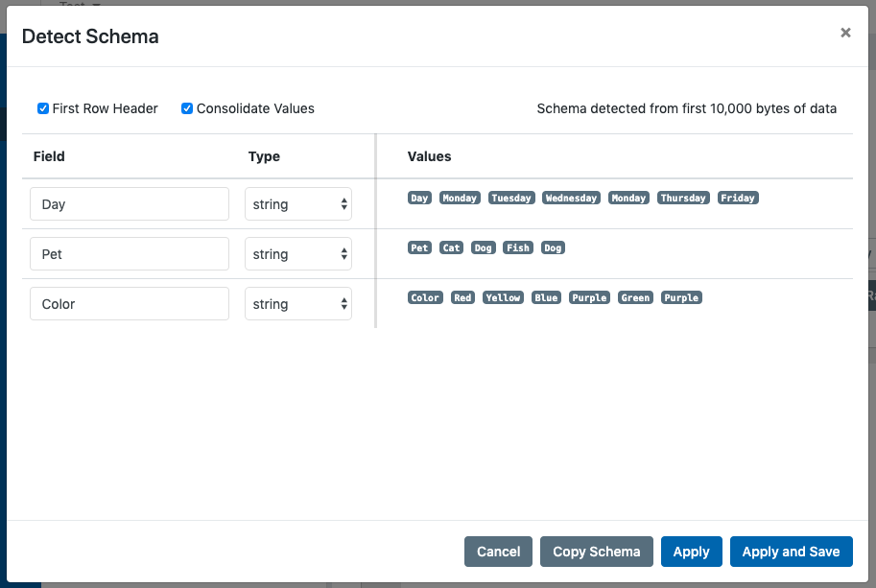Select the Fish value tag

518,247
